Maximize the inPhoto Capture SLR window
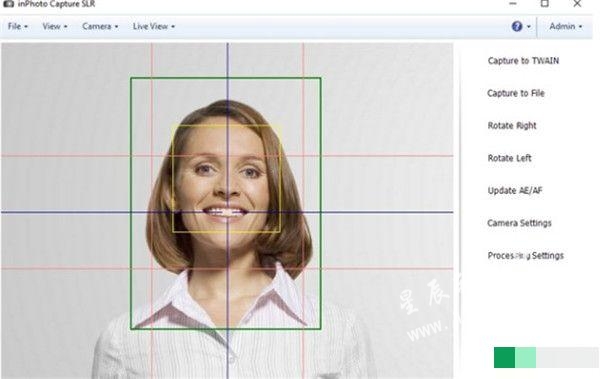The width and height of the screenshot is (600, 379). (x=545, y=4)
